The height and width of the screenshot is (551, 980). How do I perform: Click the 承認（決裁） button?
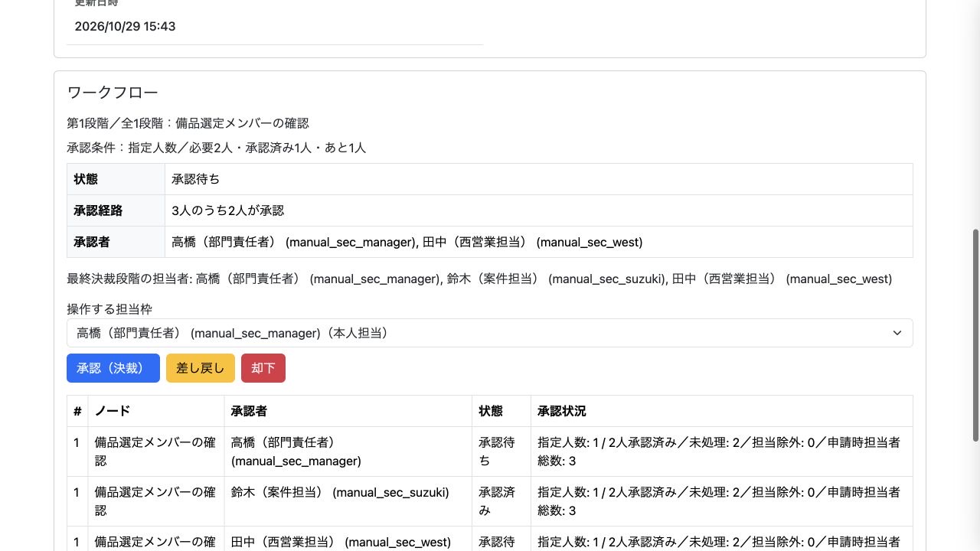[113, 368]
